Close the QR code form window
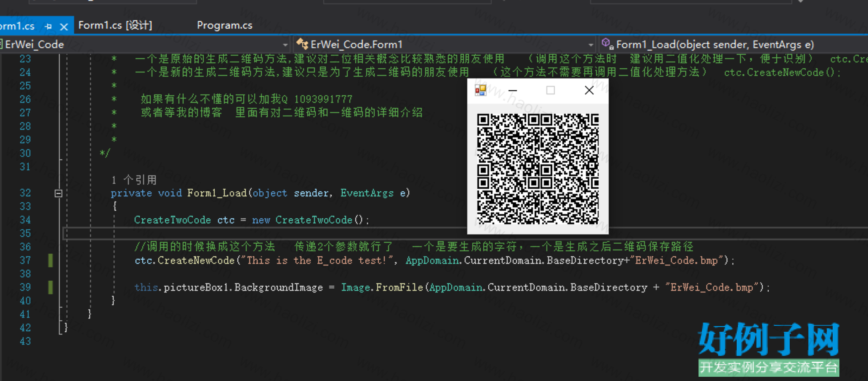The width and height of the screenshot is (868, 381). 589,90
